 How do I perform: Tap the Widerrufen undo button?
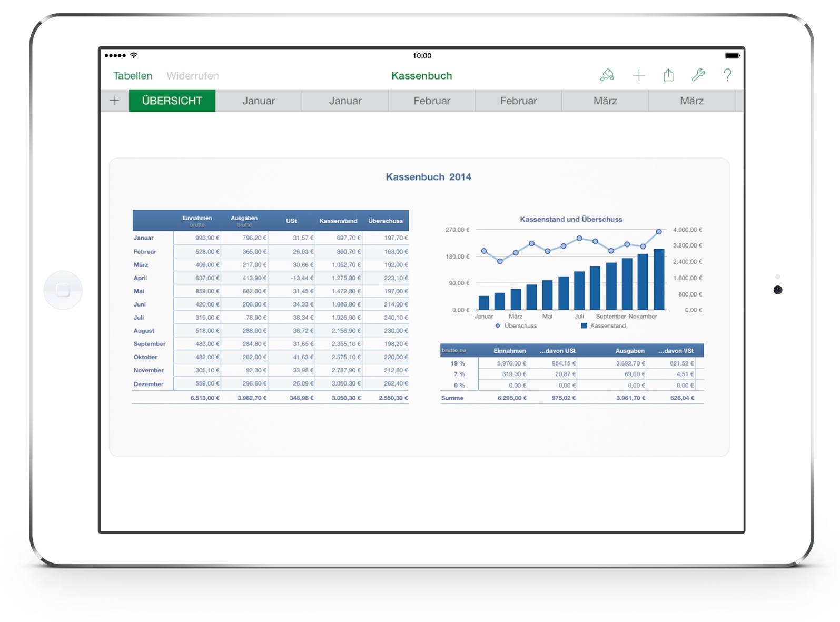(192, 76)
